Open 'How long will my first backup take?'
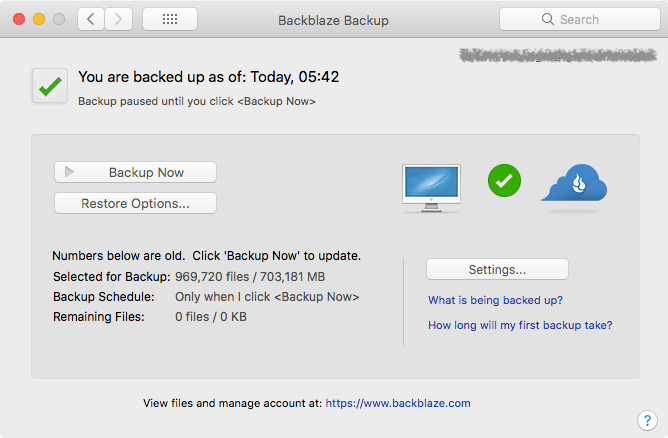The width and height of the screenshot is (668, 438). 520,325
